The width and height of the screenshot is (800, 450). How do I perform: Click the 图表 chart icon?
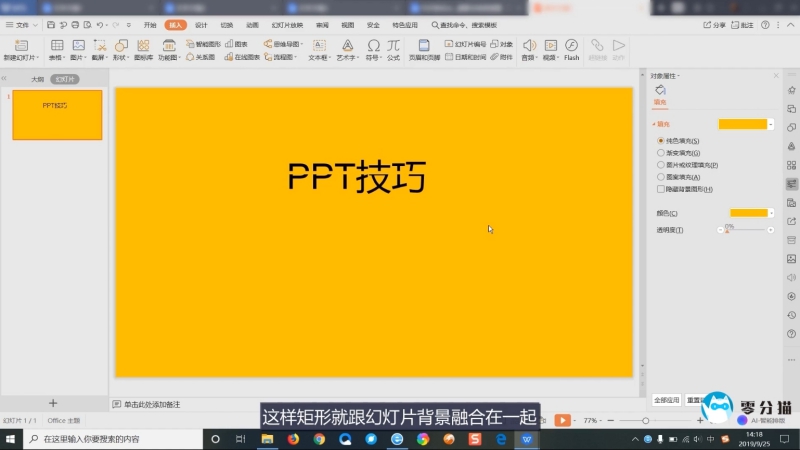pyautogui.click(x=236, y=44)
